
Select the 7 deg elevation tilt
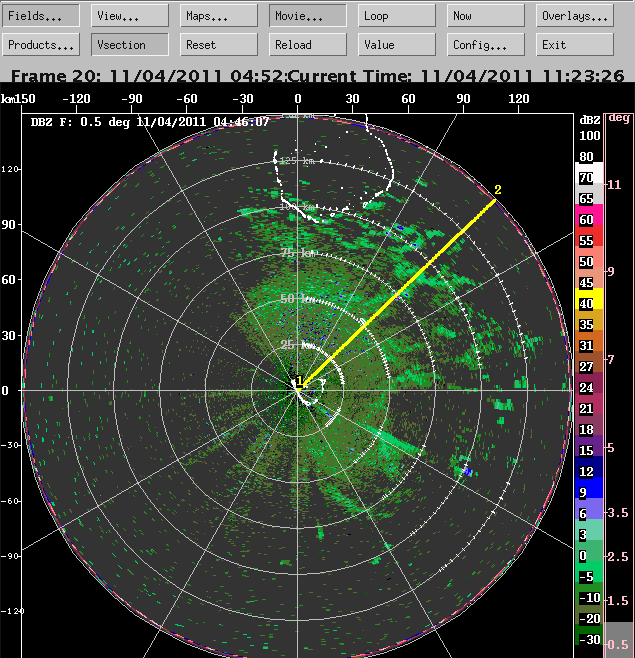click(611, 359)
